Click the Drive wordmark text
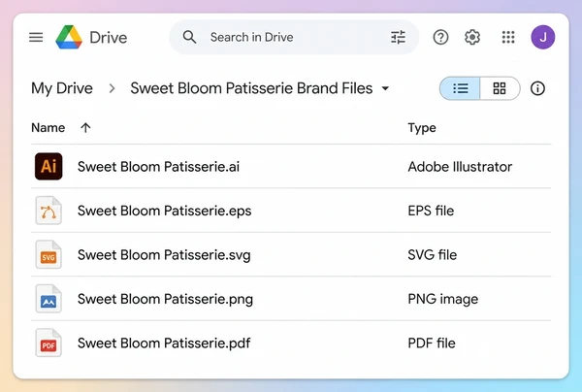Screen dimensions: 582x392 [x=109, y=38]
